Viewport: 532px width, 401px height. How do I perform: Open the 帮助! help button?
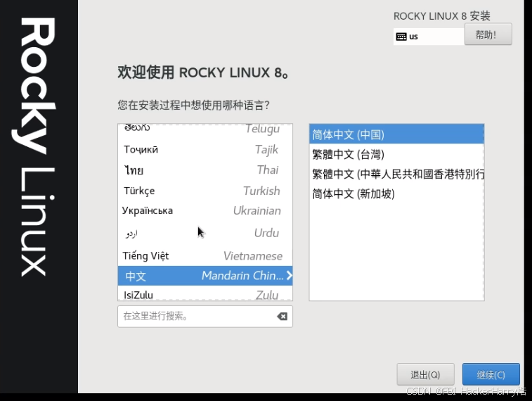(488, 34)
